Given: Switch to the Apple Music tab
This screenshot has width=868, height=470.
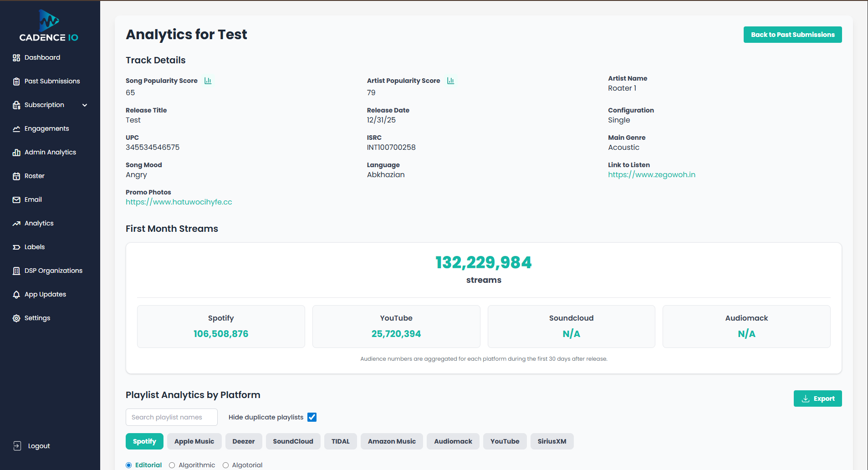Looking at the screenshot, I should pos(194,441).
